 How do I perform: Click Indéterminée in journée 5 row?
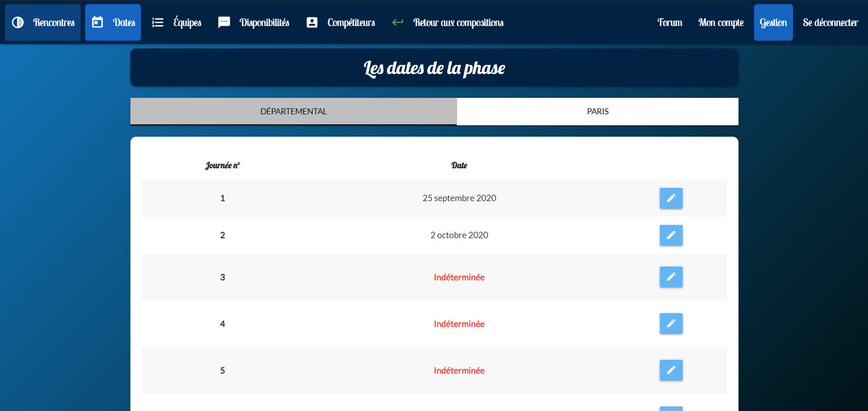(x=459, y=371)
